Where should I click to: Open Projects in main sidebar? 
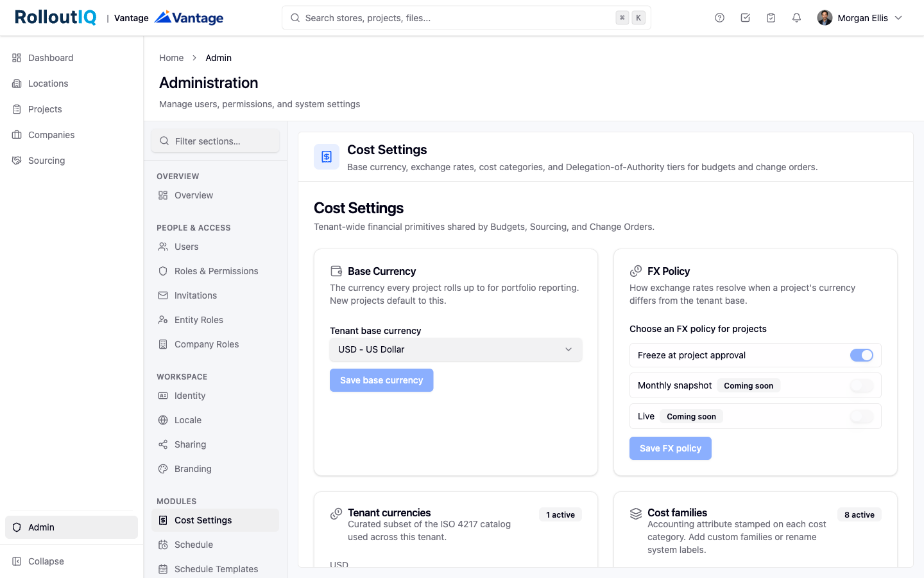click(72, 109)
